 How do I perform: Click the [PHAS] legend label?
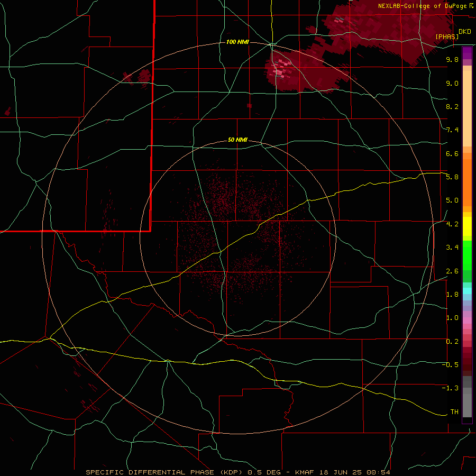point(447,36)
